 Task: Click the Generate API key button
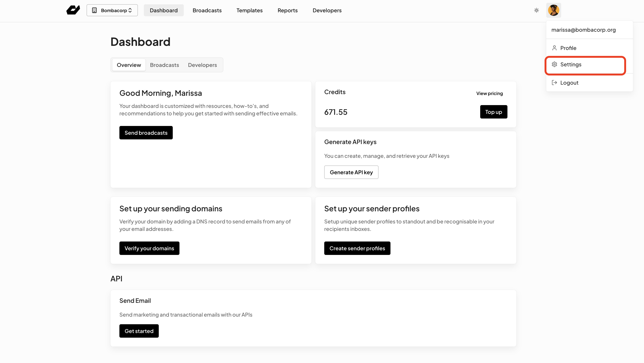coord(351,172)
